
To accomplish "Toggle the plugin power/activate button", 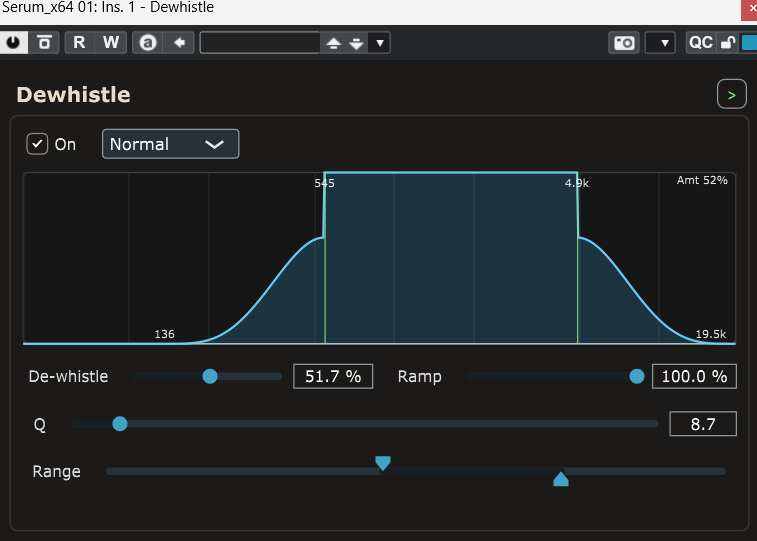I will (13, 42).
